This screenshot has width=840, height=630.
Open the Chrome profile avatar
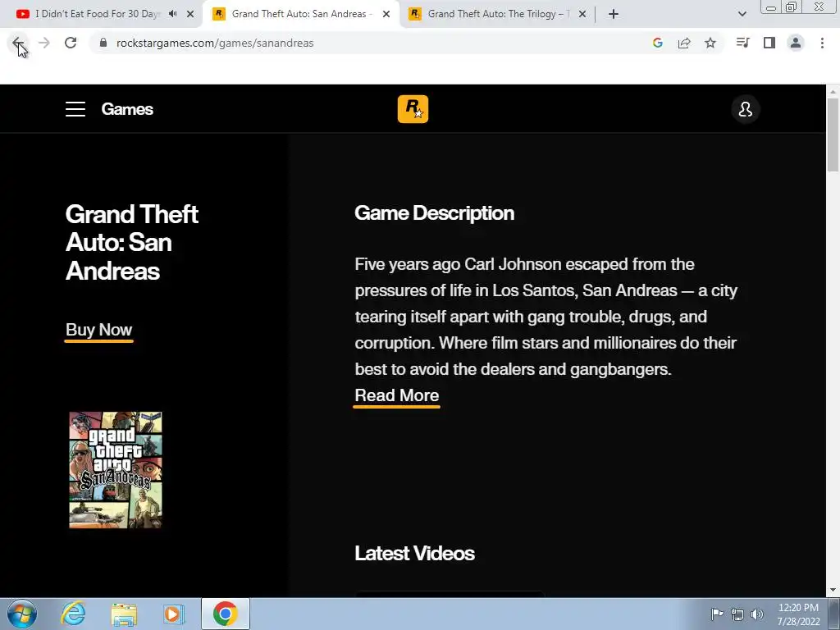tap(796, 43)
